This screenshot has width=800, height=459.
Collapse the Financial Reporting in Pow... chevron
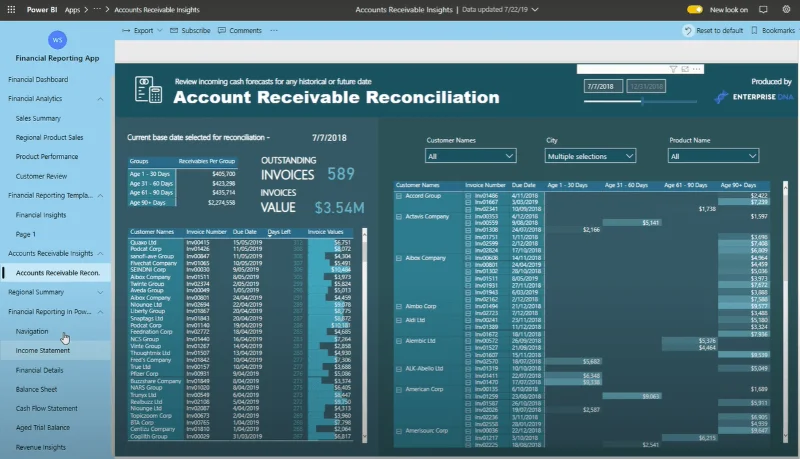pyautogui.click(x=101, y=312)
